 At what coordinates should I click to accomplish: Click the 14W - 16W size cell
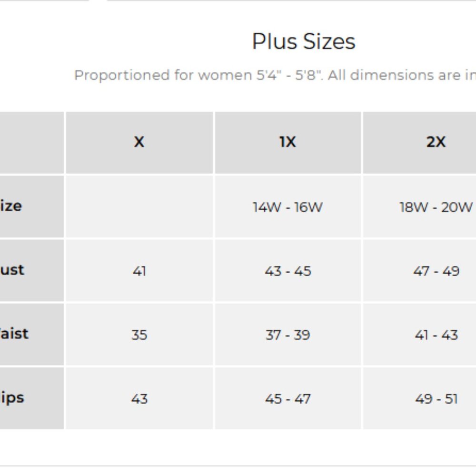click(x=288, y=207)
